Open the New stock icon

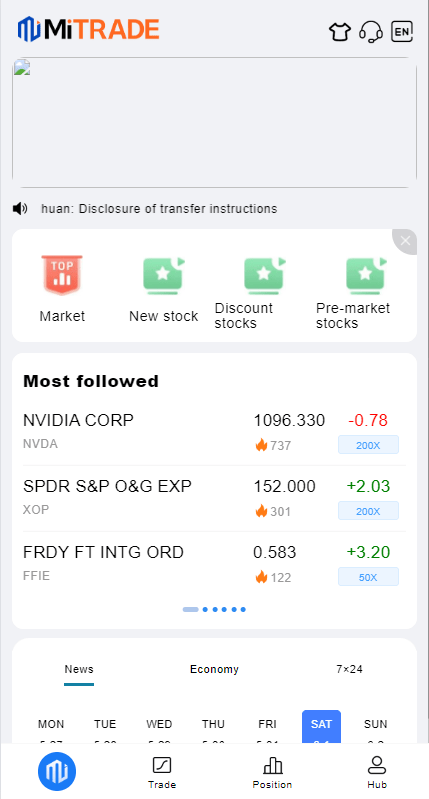(164, 276)
